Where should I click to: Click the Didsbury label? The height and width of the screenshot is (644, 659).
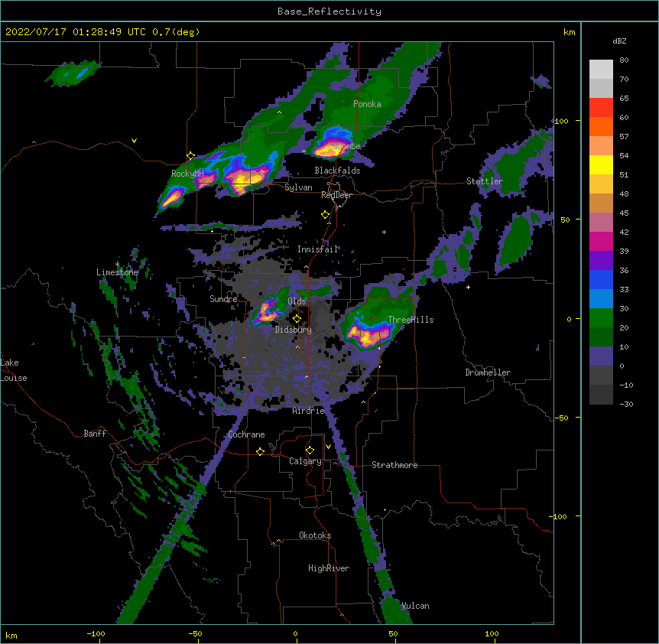[x=294, y=330]
